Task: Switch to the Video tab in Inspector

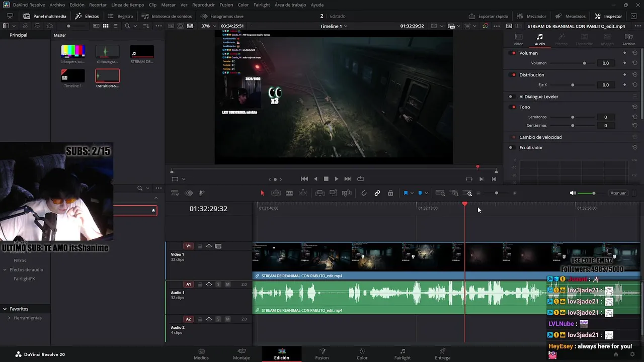Action: click(518, 40)
